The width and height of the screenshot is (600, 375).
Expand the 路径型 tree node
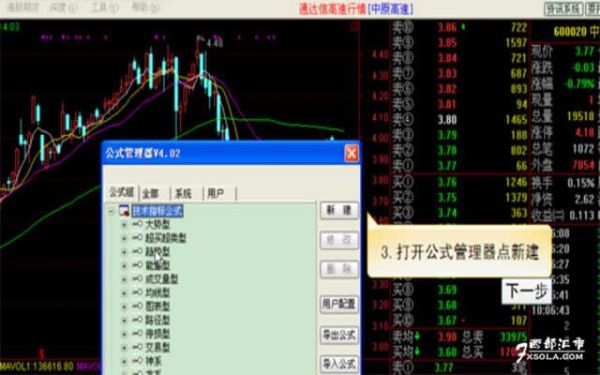tap(124, 320)
